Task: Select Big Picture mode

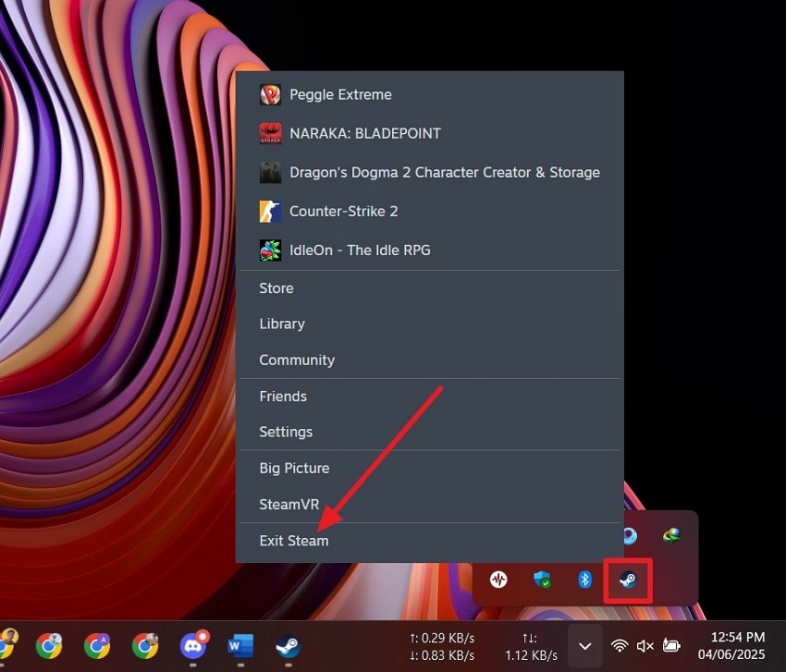Action: pos(430,468)
